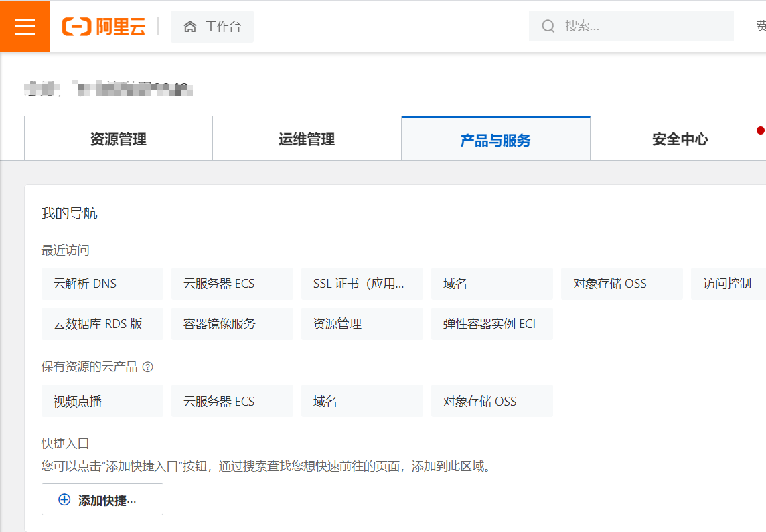Open SSL 证书 recent item
Viewport: 766px width, 532px height.
pyautogui.click(x=362, y=284)
